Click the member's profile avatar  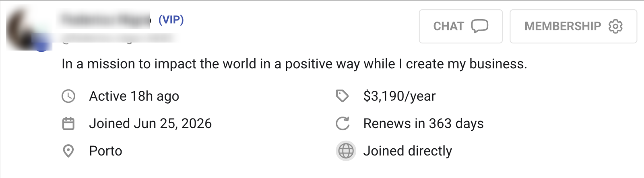click(x=28, y=29)
